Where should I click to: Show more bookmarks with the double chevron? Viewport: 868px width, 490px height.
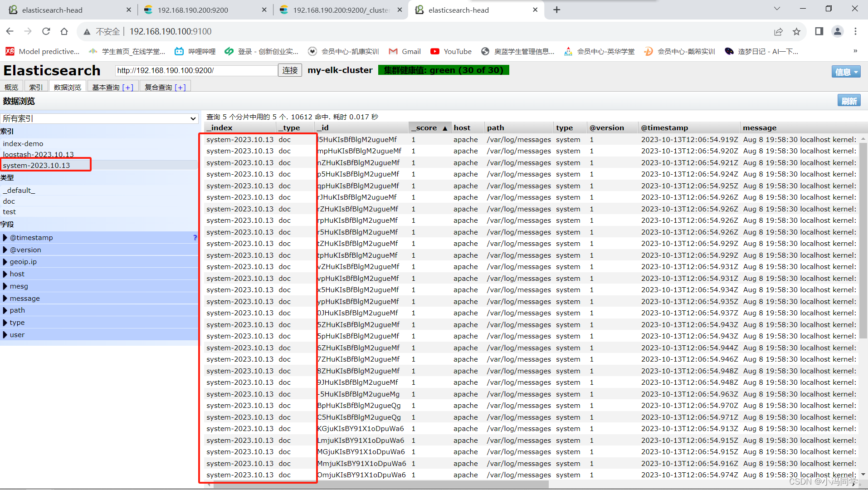pos(855,51)
